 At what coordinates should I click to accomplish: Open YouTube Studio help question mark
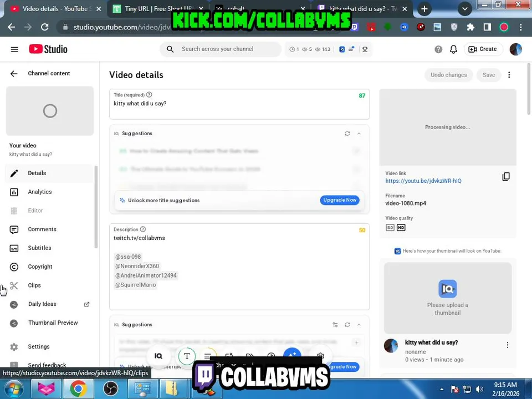[438, 49]
